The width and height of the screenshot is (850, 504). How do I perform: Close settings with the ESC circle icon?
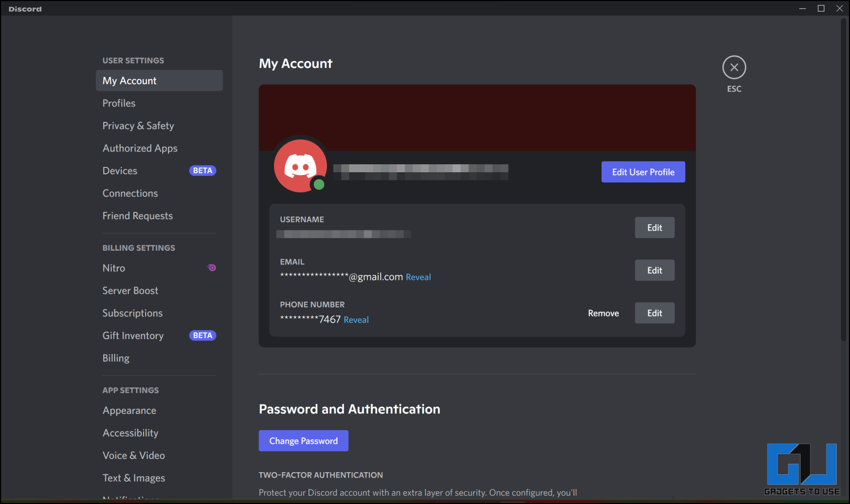[x=734, y=67]
